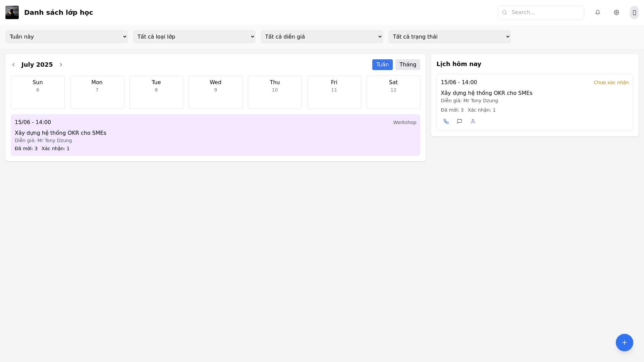Open 'Tất cả trạng thái' dropdown
The height and width of the screenshot is (362, 644).
449,37
